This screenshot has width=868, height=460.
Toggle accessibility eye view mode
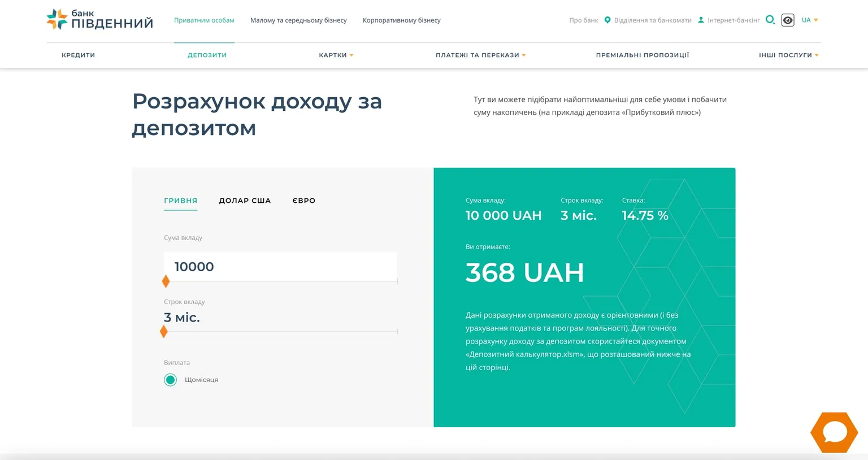(788, 20)
